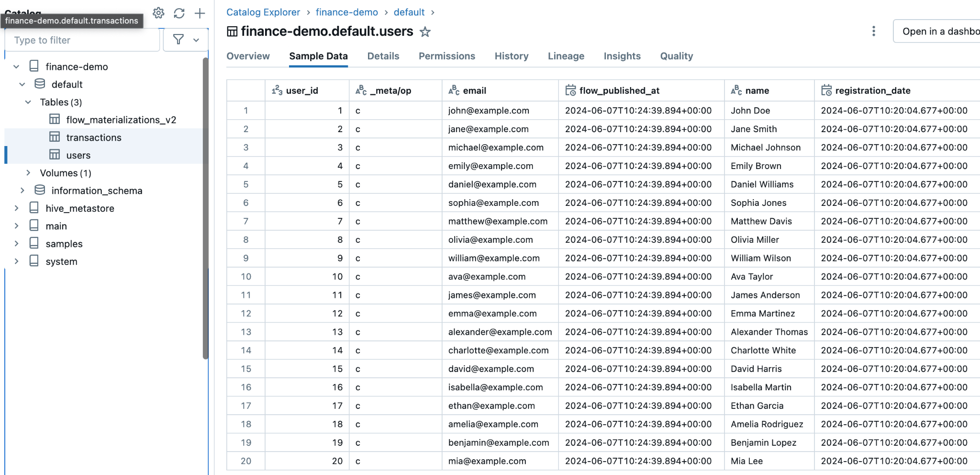Select row number 12 cell
Viewport: 980px width, 475px height.
246,314
